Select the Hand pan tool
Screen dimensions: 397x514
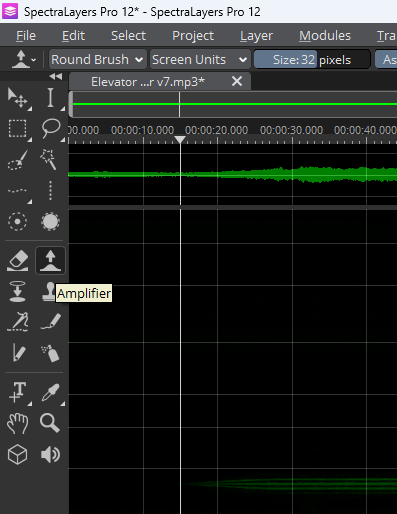click(x=17, y=423)
